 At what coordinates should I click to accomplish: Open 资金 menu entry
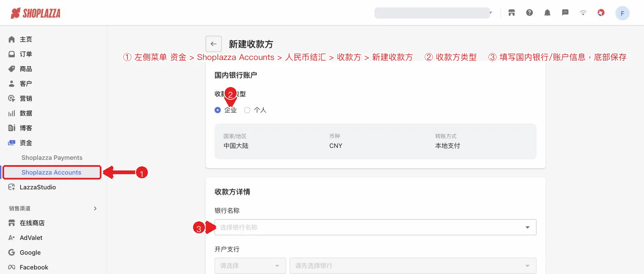pos(26,143)
